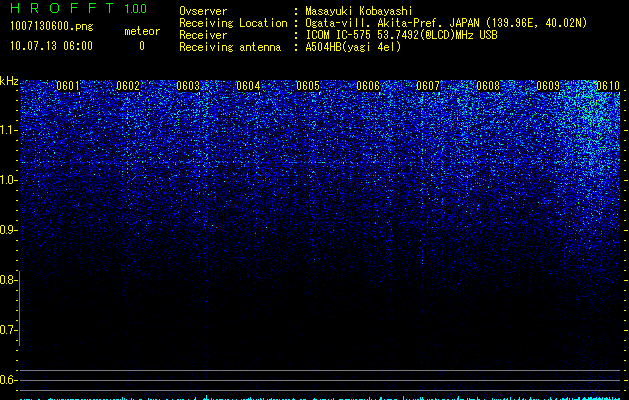Click the A504HB(yagi 4el) antenna value
Image resolution: width=629 pixels, height=400 pixels.
point(353,47)
